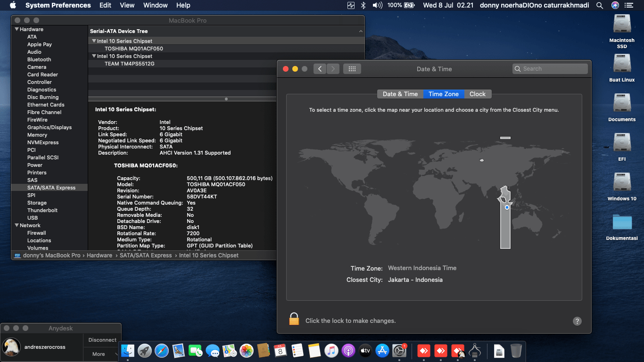
Task: Collapse the chipset node containing TEAM TM4PS5512G
Action: coord(94,56)
